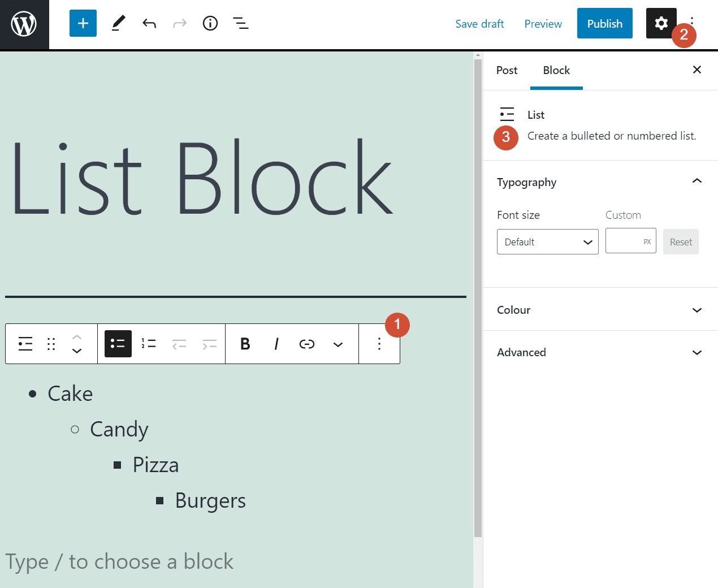The height and width of the screenshot is (588, 718).
Task: Save the post as a draft
Action: [x=479, y=23]
